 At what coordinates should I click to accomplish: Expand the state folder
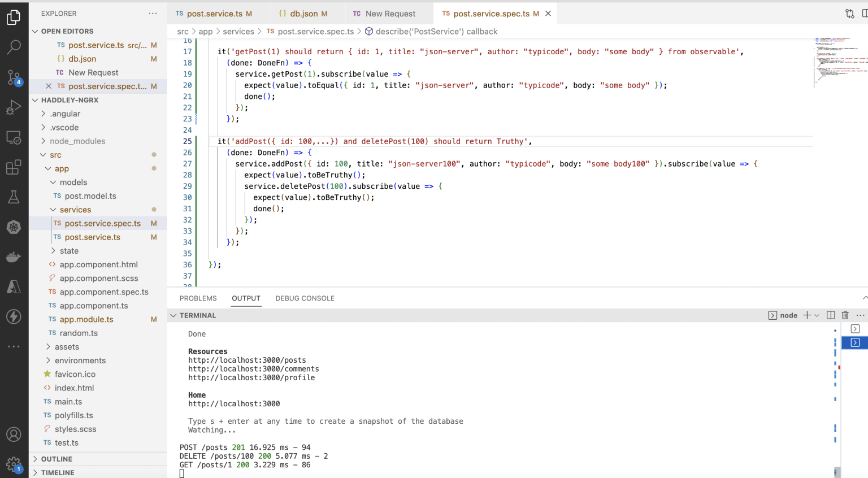[69, 251]
